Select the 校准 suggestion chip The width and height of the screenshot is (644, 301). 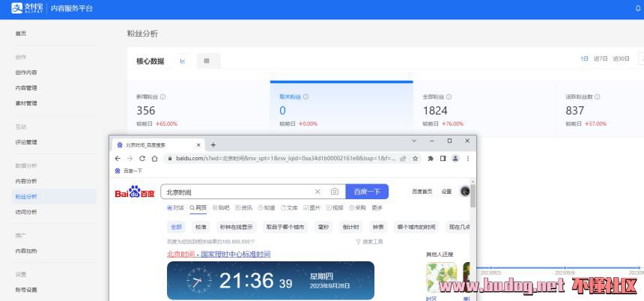[201, 227]
